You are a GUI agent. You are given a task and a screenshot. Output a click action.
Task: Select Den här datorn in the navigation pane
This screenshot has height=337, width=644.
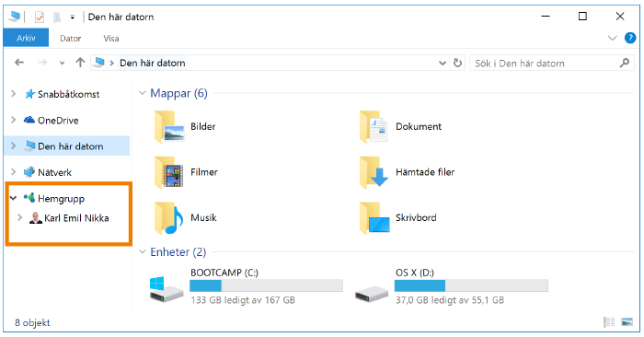tap(70, 146)
